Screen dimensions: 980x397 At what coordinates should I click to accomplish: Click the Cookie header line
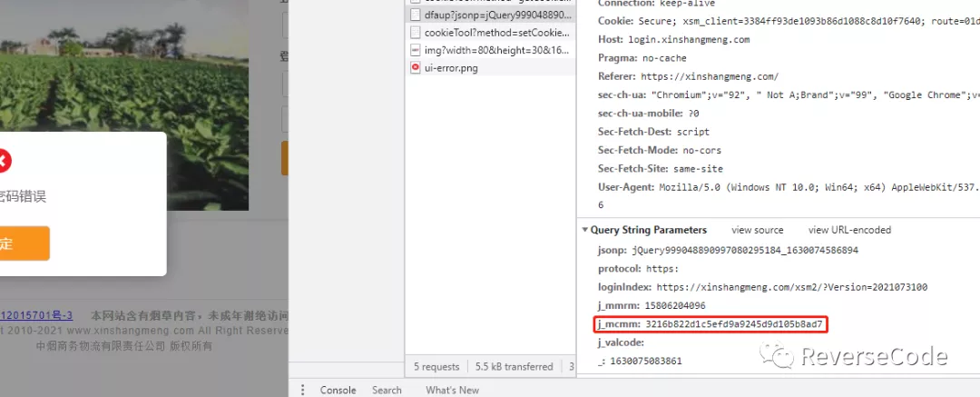point(789,21)
